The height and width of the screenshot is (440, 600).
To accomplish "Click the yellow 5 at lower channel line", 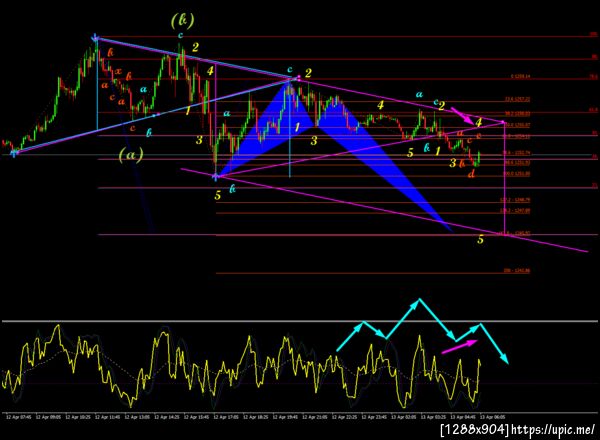I will (x=480, y=240).
